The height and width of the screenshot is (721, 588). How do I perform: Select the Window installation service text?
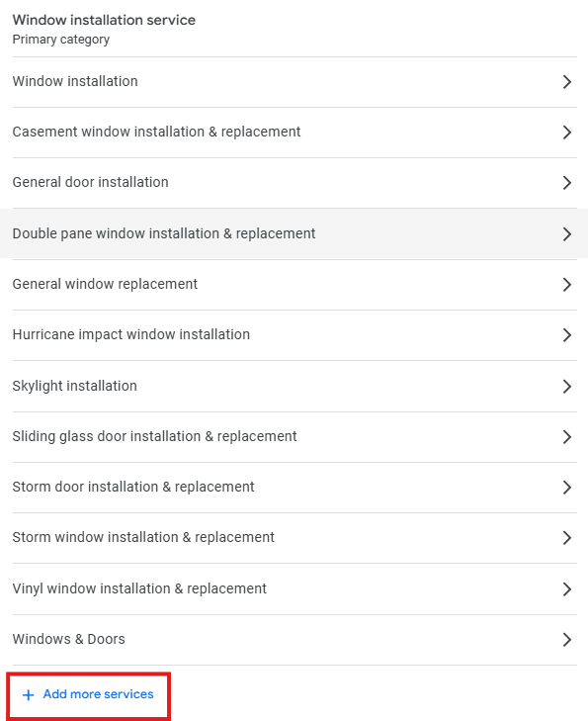click(75, 81)
